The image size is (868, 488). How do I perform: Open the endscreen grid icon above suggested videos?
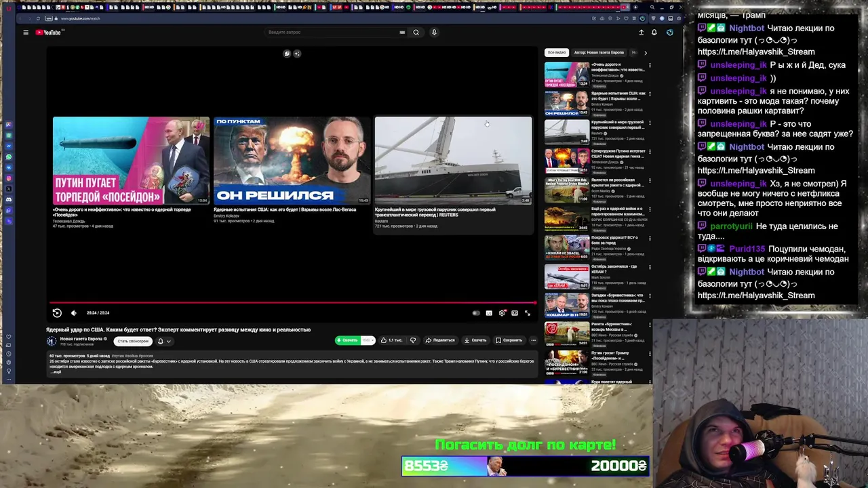point(287,54)
